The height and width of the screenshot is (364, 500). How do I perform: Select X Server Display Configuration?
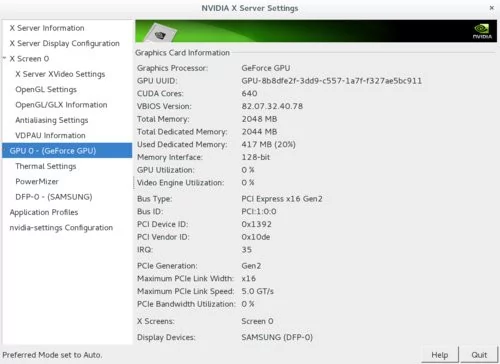pyautogui.click(x=64, y=43)
